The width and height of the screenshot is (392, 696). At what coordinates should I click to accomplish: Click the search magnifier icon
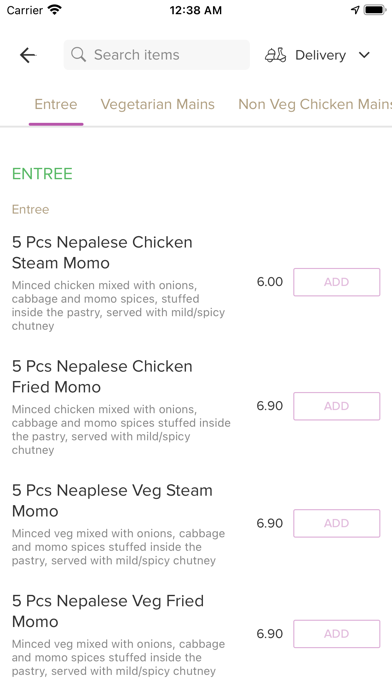pos(79,55)
